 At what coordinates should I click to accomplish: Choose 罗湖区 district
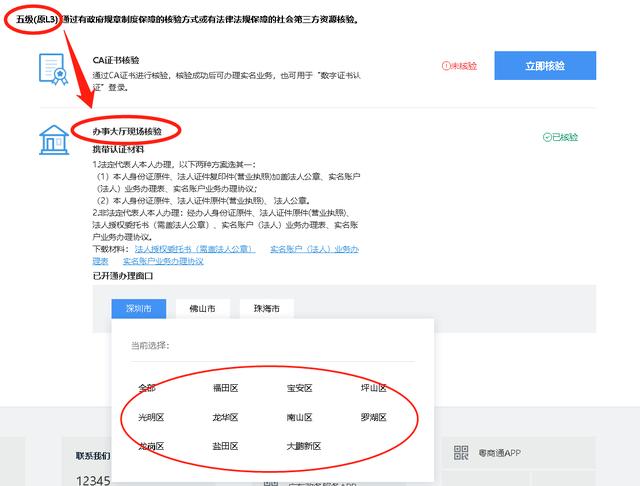[373, 417]
